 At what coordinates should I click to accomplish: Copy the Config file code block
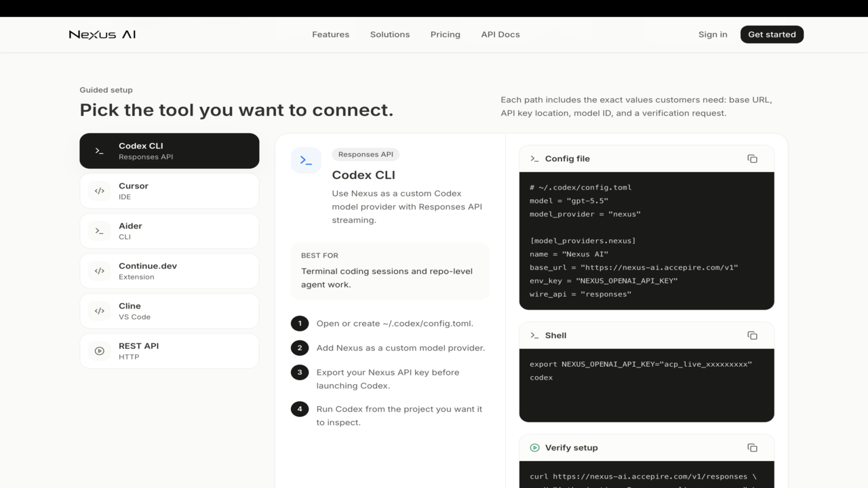click(752, 159)
